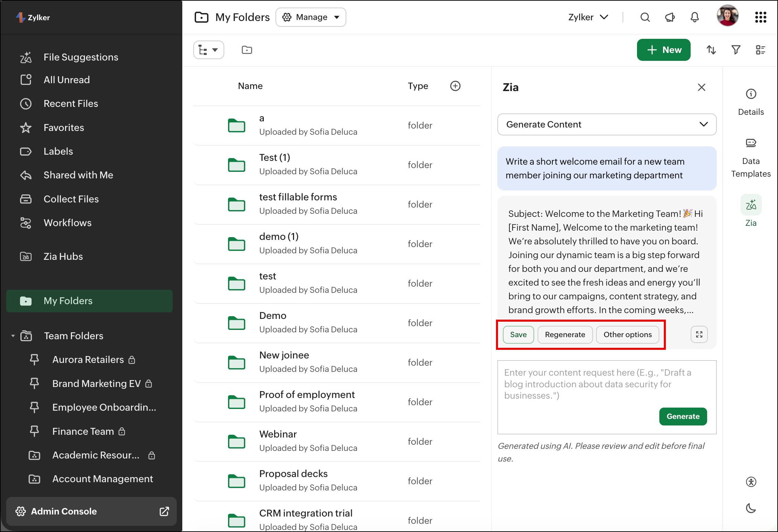
Task: Open the apps grid launcher
Action: [760, 17]
